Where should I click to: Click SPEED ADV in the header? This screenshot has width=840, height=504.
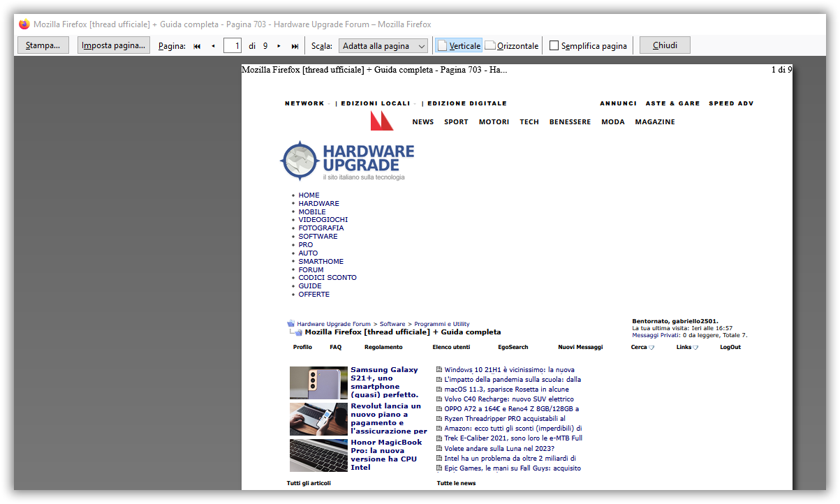(731, 103)
